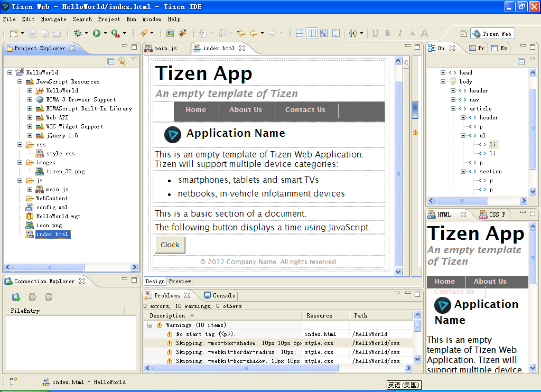
Task: Click the Clock button in design view
Action: point(170,245)
